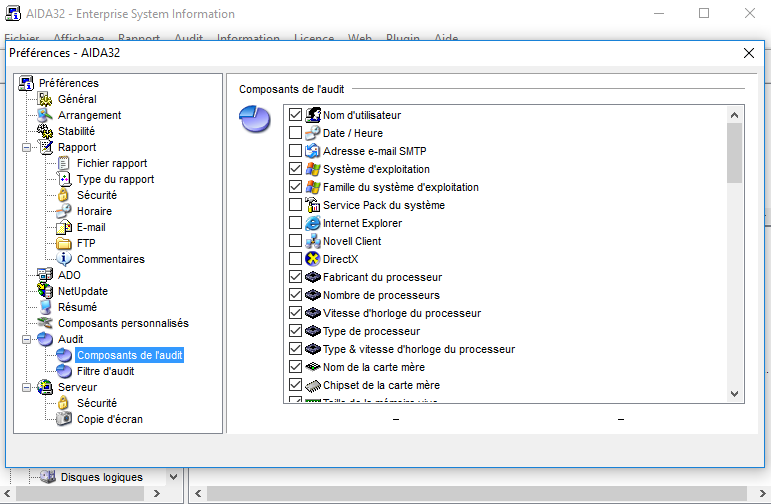Click the Serveur globe icon
771x504 pixels.
click(x=45, y=387)
